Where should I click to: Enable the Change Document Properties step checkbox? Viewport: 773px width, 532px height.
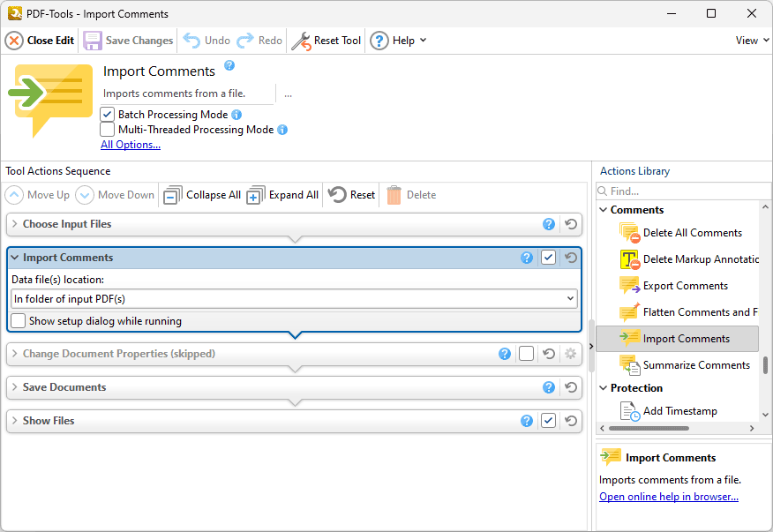(x=526, y=354)
